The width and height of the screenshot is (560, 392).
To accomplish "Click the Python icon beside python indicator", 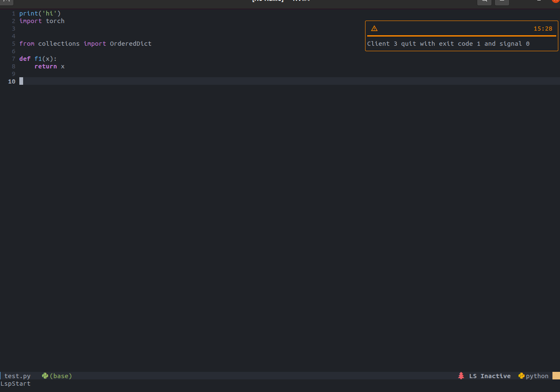I will 521,376.
